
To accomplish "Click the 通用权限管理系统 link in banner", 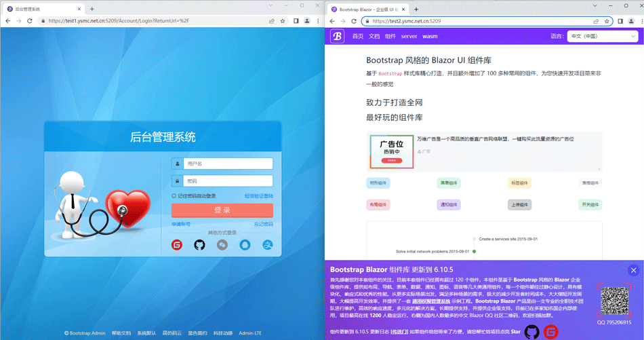I will 431,301.
